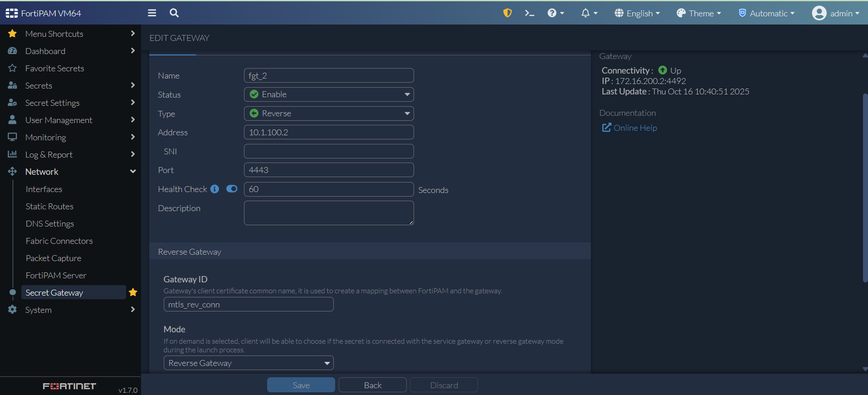This screenshot has width=868, height=395.
Task: Expand the Monitoring menu chevron
Action: [x=133, y=137]
